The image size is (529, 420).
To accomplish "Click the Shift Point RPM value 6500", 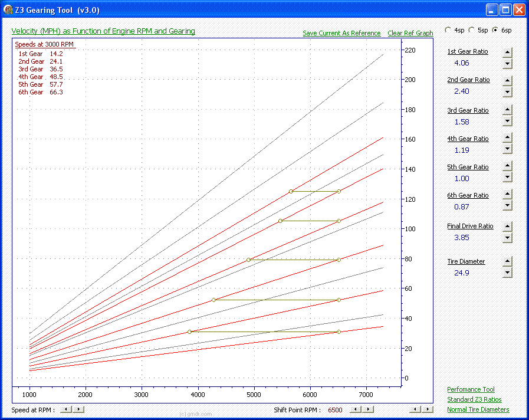I will (x=335, y=410).
